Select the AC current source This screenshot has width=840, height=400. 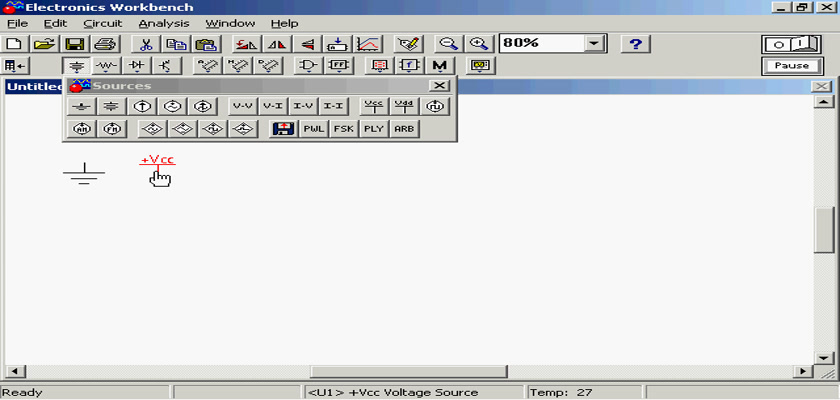coord(202,107)
